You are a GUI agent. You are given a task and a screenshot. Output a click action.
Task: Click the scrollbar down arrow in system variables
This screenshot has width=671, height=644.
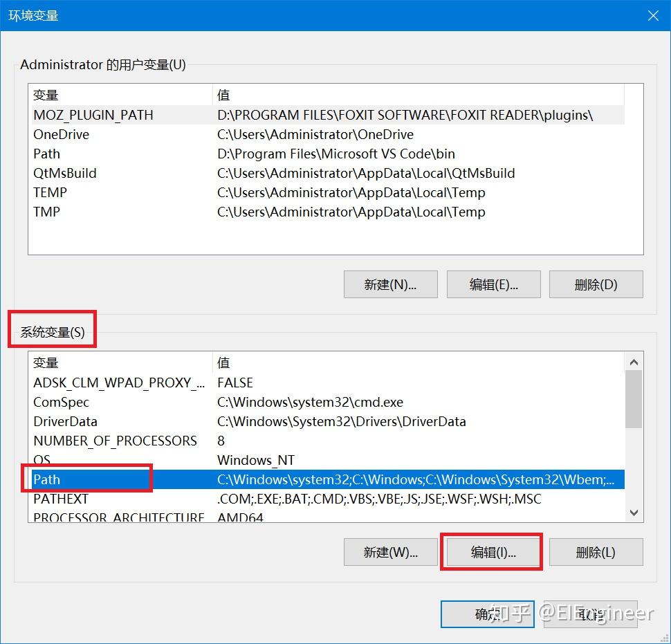coord(632,512)
